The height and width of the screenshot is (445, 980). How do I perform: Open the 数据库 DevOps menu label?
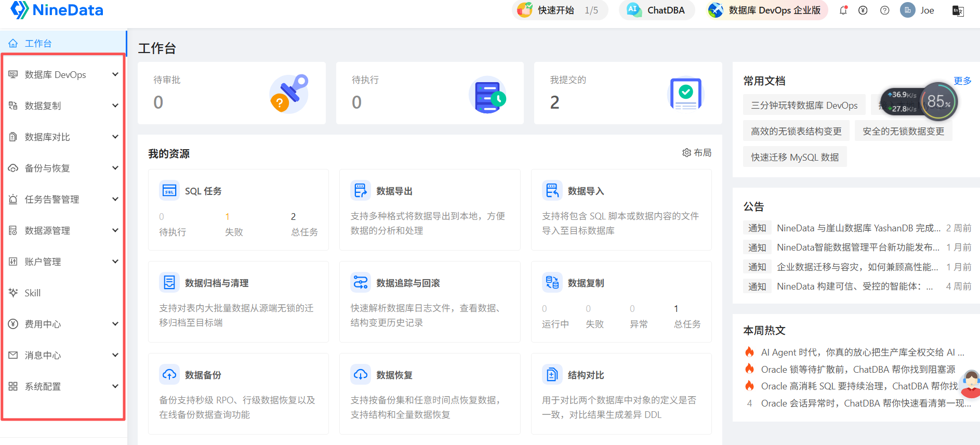click(56, 75)
